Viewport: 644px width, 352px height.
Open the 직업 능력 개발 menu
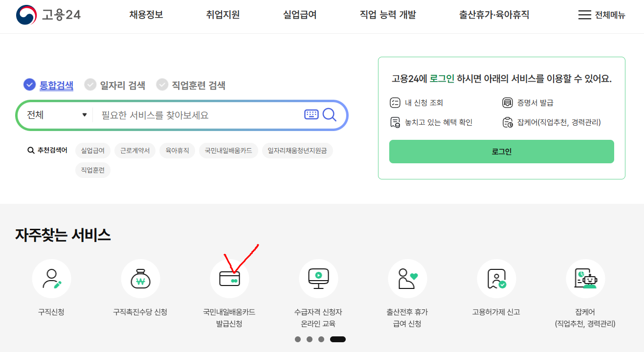[x=388, y=15]
